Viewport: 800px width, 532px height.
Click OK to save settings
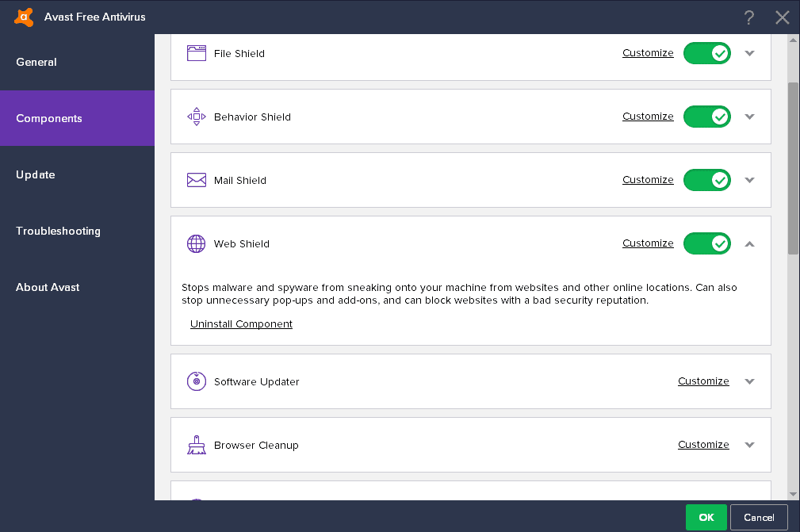[706, 517]
